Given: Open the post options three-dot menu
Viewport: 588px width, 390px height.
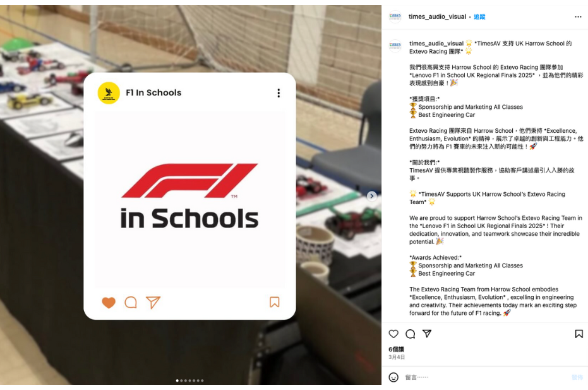Looking at the screenshot, I should (x=578, y=16).
